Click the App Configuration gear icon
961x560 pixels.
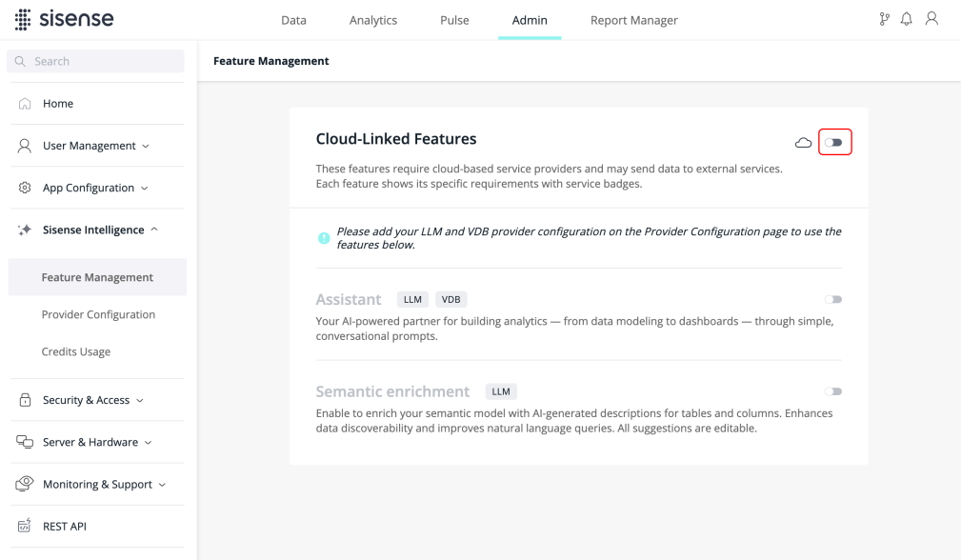pos(25,188)
